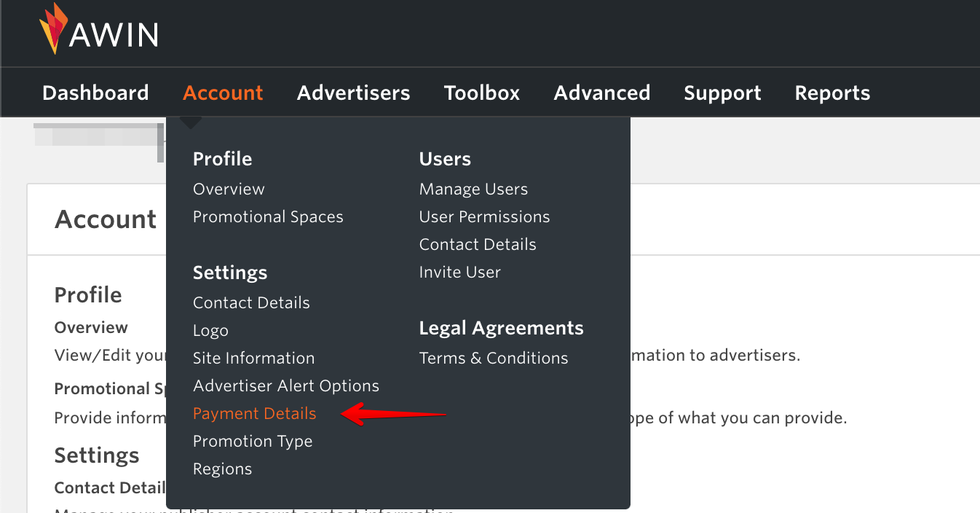Image resolution: width=980 pixels, height=513 pixels.
Task: Click the page Settings section heading
Action: 97,456
